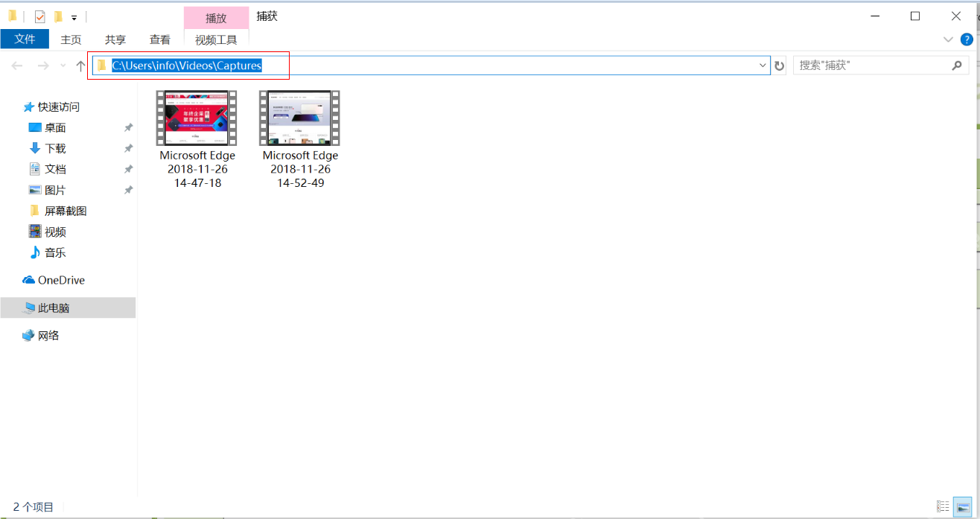Open recent locations dropdown arrow
Image resolution: width=980 pixels, height=519 pixels.
[63, 66]
